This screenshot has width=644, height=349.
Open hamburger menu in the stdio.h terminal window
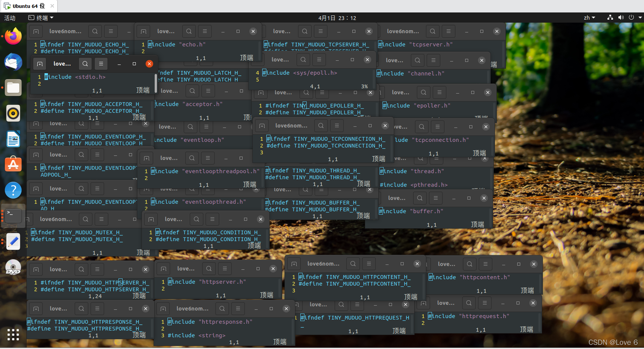point(101,64)
